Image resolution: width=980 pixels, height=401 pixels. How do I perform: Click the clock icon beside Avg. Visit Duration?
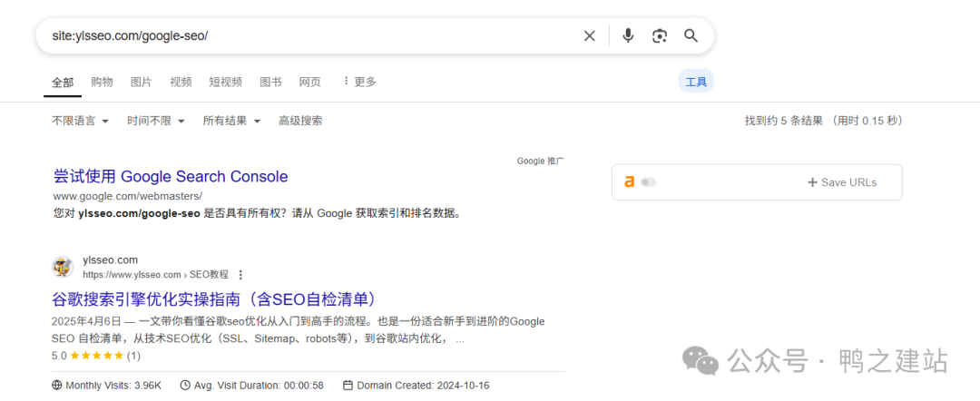click(185, 386)
